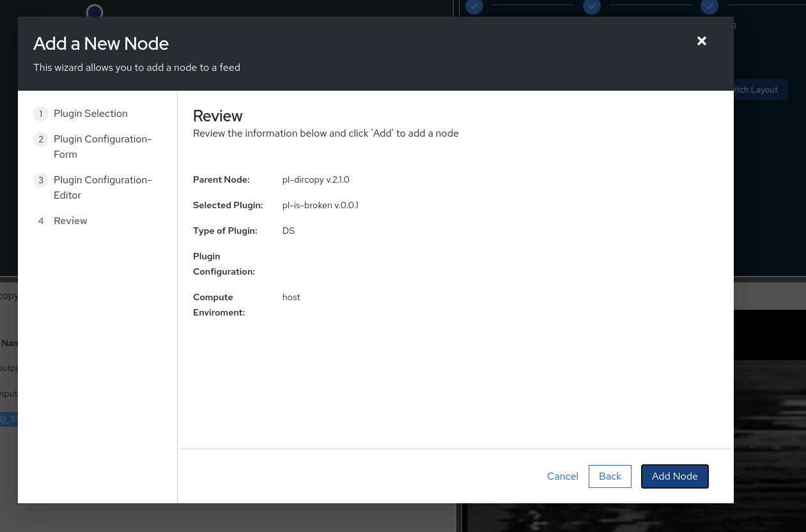The width and height of the screenshot is (806, 532).
Task: Click the Add Node button
Action: [x=674, y=476]
